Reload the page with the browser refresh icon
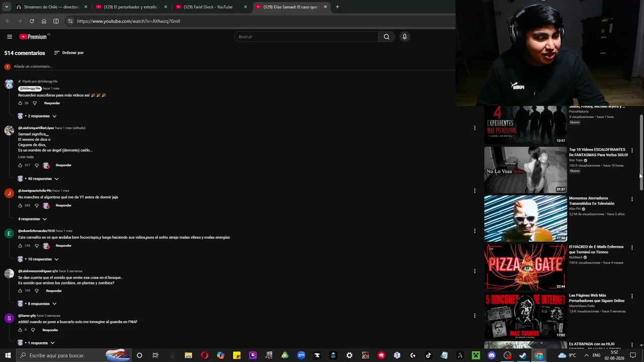Image resolution: width=644 pixels, height=362 pixels. [32, 21]
